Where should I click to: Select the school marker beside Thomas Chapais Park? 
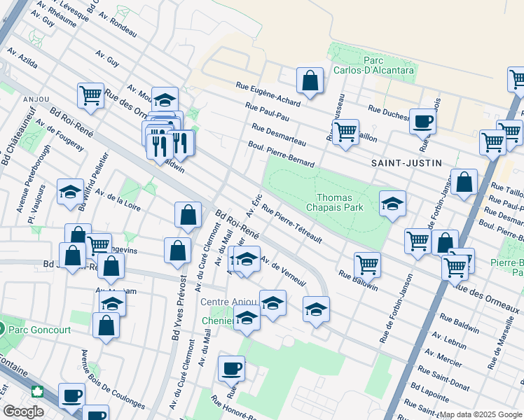point(393,204)
